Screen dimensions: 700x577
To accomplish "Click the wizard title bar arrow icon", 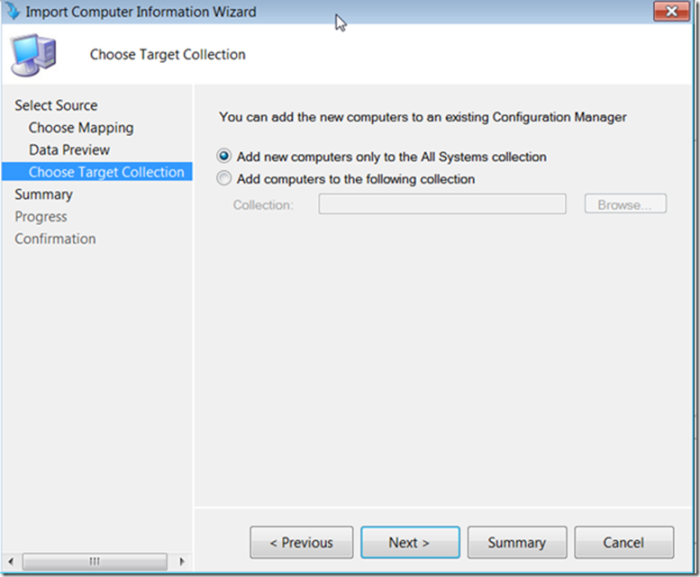I will (12, 11).
